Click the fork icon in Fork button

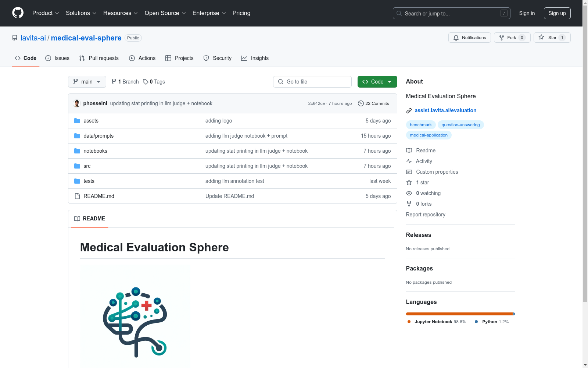click(x=502, y=38)
